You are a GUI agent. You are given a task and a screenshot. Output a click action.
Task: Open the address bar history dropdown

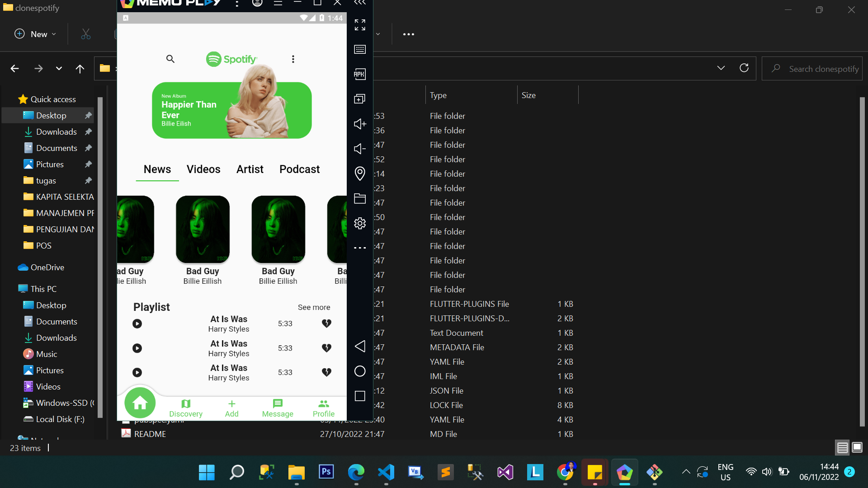(721, 68)
